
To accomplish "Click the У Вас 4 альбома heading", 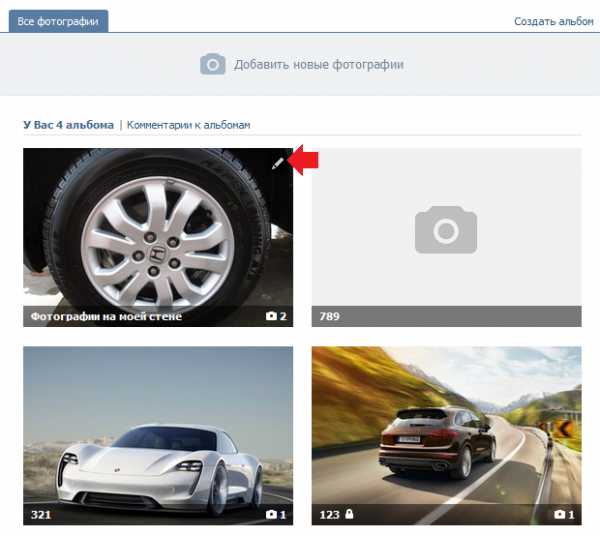I will coord(68,125).
